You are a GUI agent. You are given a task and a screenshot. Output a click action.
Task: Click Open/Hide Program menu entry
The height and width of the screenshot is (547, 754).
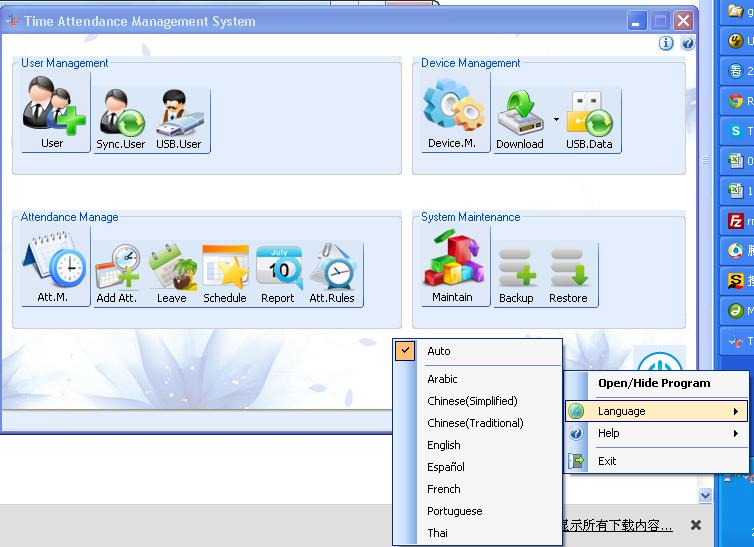(656, 384)
